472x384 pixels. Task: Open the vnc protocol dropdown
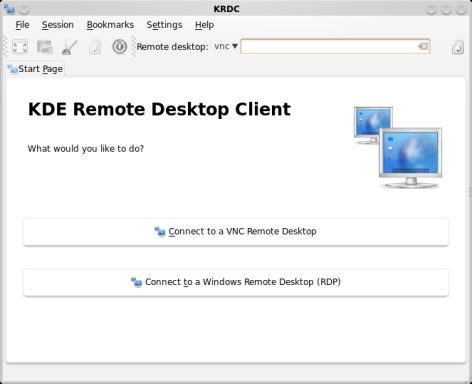click(226, 46)
